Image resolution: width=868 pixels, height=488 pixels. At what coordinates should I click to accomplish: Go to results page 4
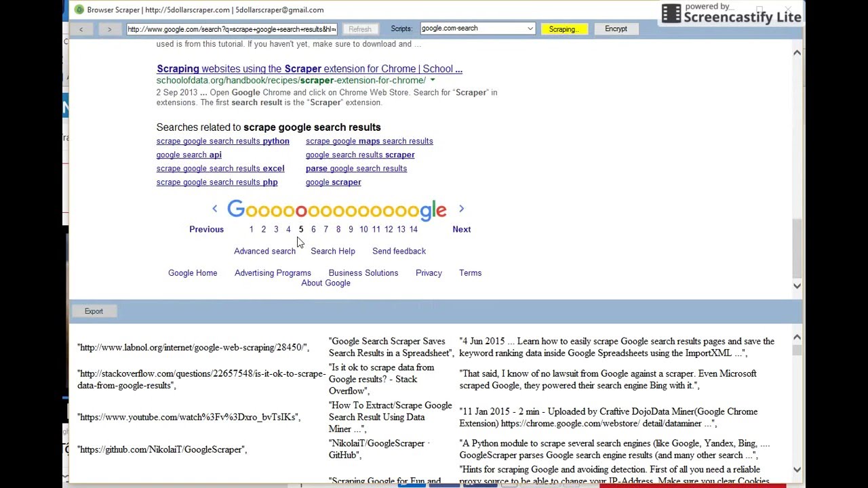288,229
